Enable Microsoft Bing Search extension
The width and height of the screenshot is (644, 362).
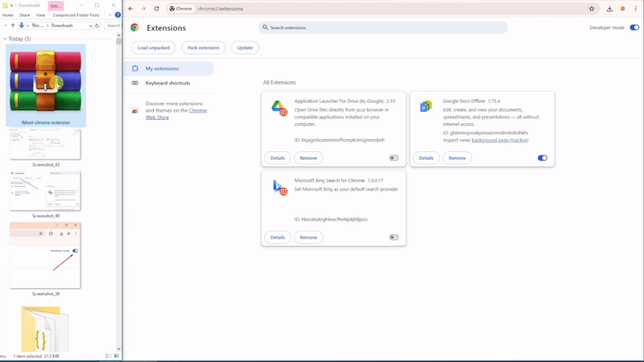(394, 237)
